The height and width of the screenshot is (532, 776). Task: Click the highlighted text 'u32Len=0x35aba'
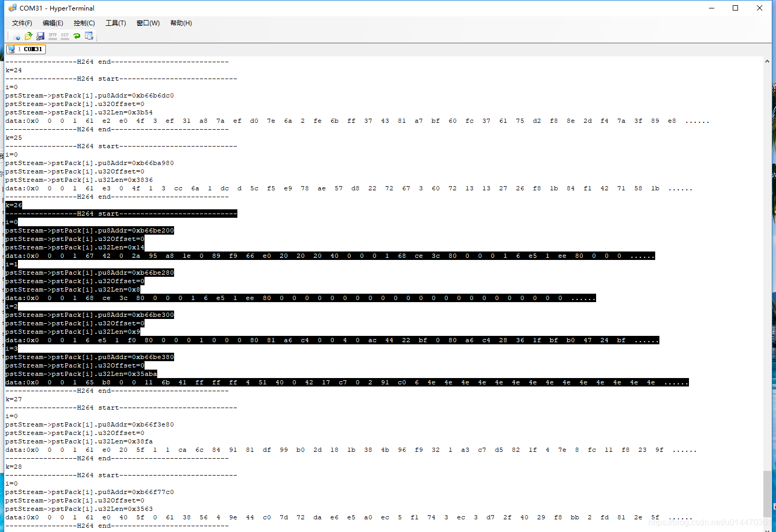[x=128, y=374]
